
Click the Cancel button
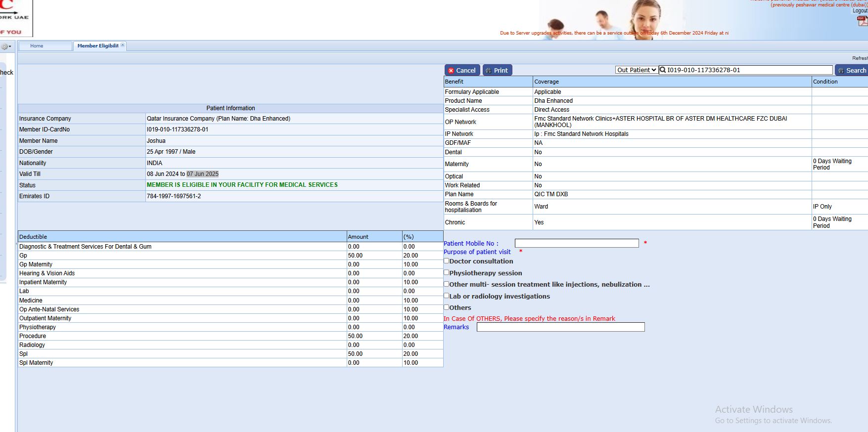pyautogui.click(x=461, y=70)
